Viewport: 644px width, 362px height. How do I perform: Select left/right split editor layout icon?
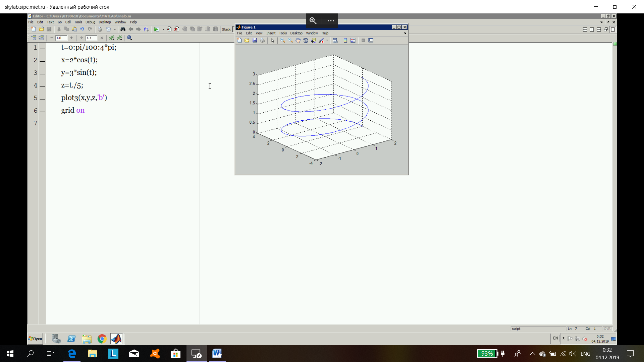tap(592, 29)
